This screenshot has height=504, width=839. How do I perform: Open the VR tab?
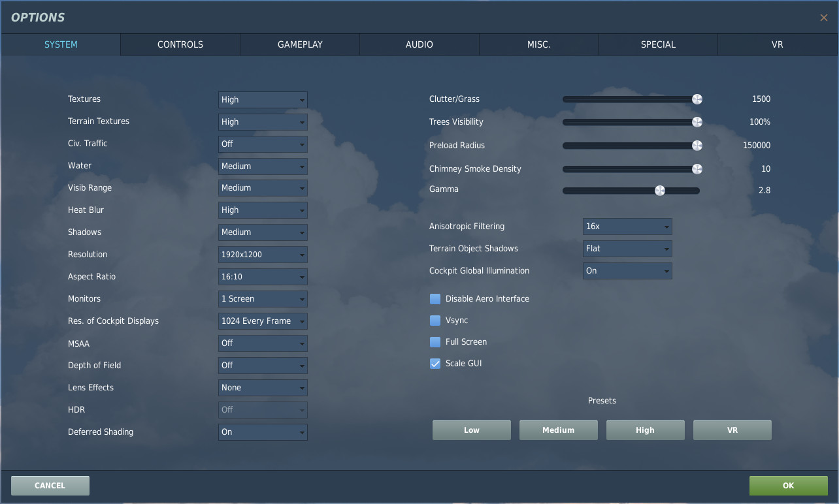pos(777,44)
